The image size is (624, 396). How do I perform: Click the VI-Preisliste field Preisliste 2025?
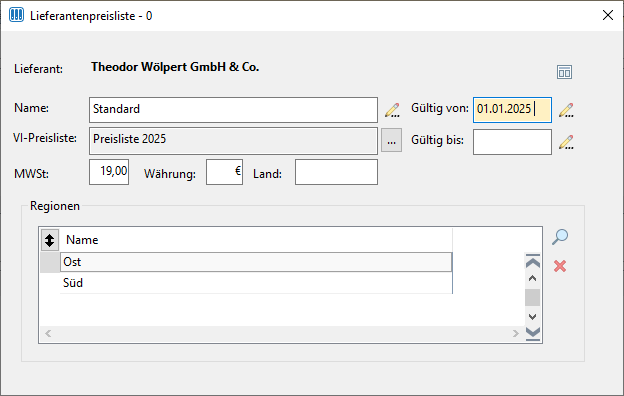pos(233,140)
